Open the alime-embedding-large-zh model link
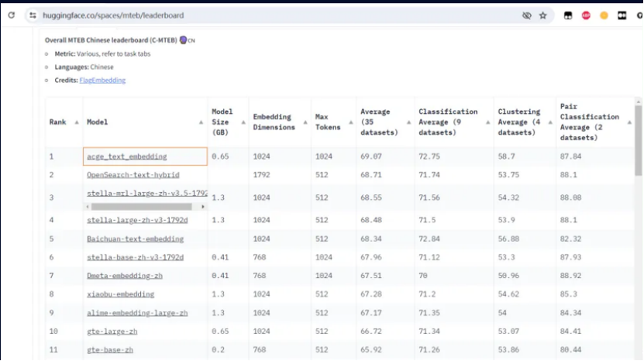This screenshot has height=361, width=644. point(137,313)
